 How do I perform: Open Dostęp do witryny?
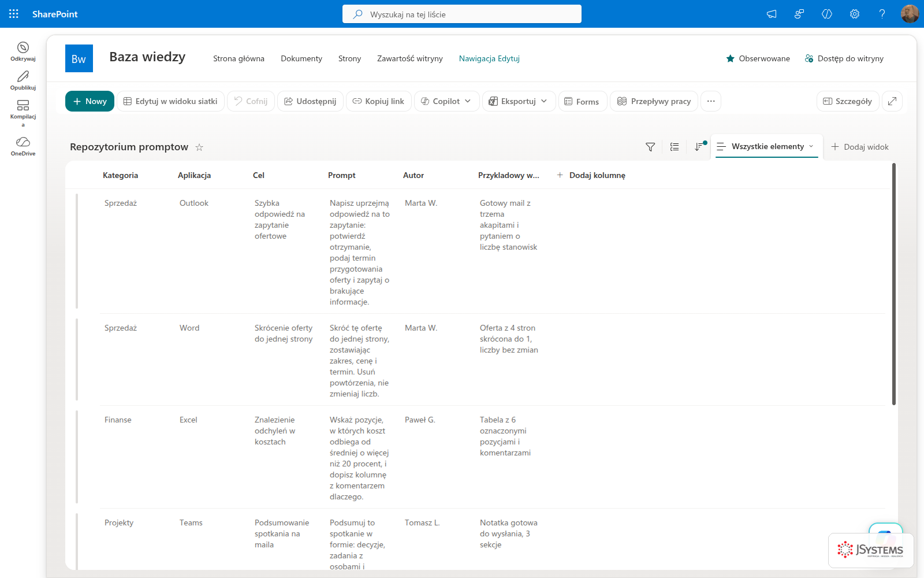844,58
